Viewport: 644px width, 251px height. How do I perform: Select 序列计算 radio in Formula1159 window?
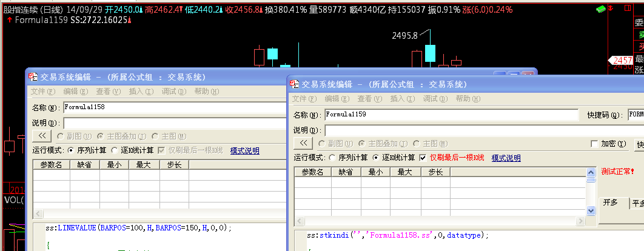(332, 158)
